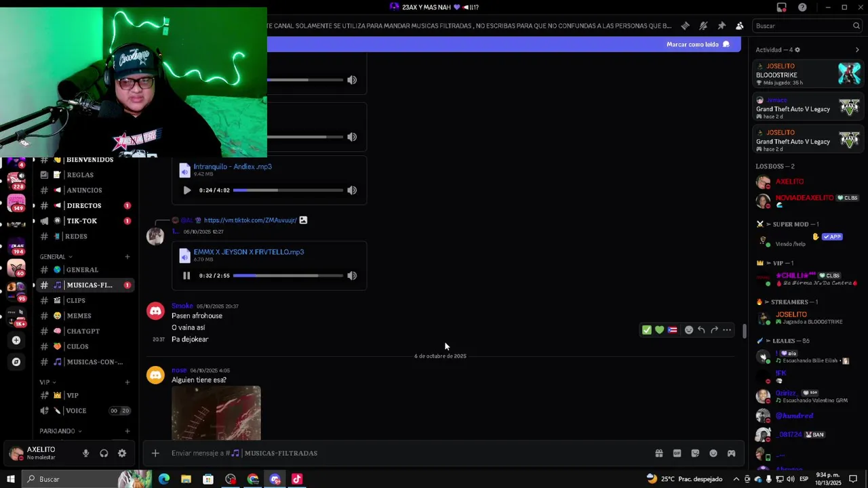Open the sticker picker

pyautogui.click(x=695, y=453)
